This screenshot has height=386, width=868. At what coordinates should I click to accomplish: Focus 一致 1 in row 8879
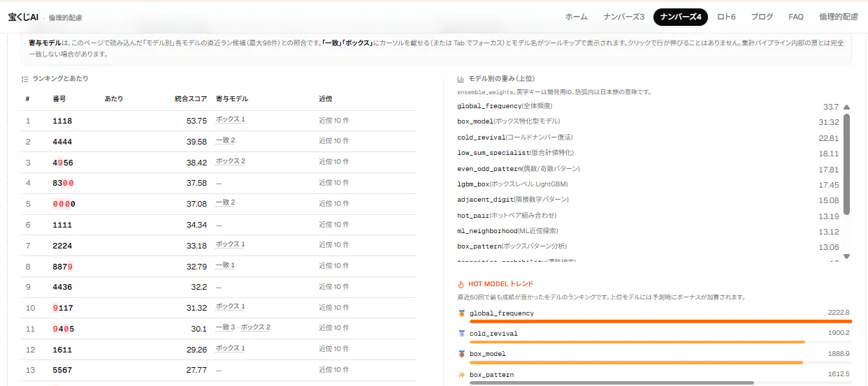tap(226, 266)
